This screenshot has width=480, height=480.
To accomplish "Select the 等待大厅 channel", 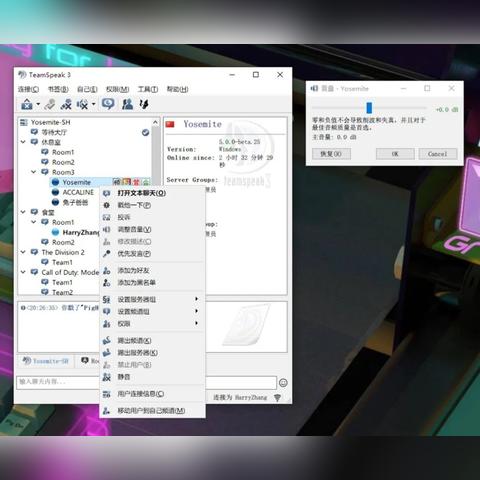I will click(54, 132).
